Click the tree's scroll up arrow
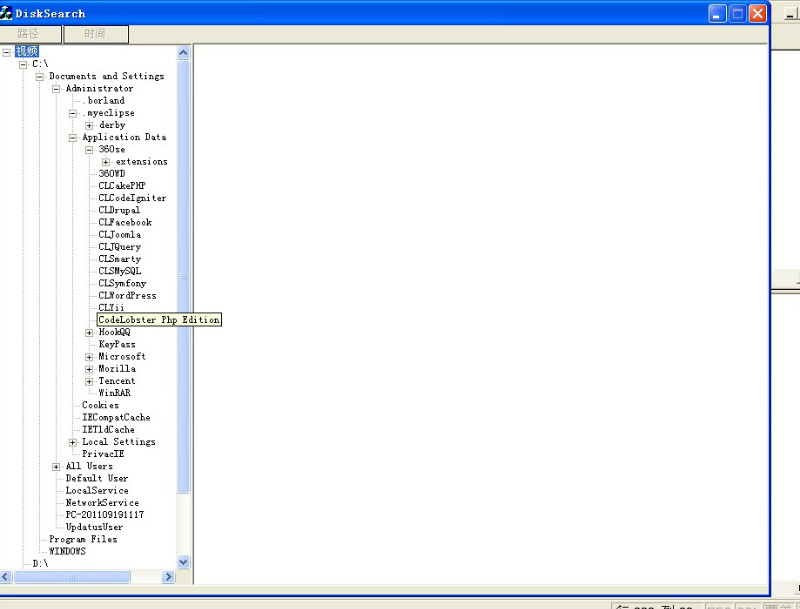800x609 pixels. click(184, 53)
